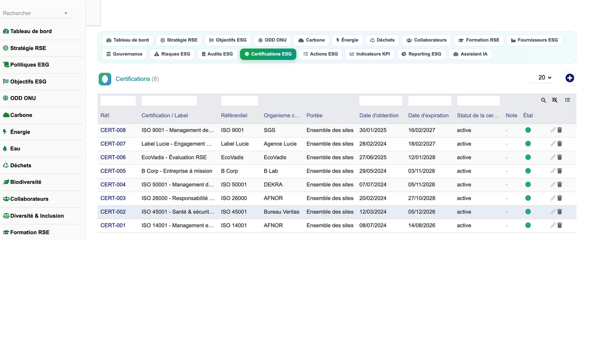Image resolution: width=589 pixels, height=364 pixels.
Task: Toggle green state dot for CERT-008
Action: point(528,130)
